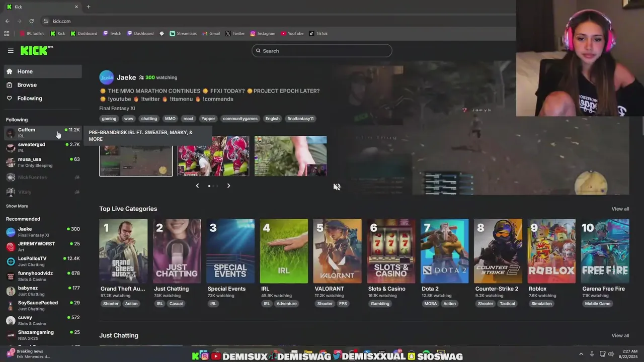This screenshot has width=644, height=362.
Task: Open Browse in the Kick sidebar
Action: tap(43, 85)
